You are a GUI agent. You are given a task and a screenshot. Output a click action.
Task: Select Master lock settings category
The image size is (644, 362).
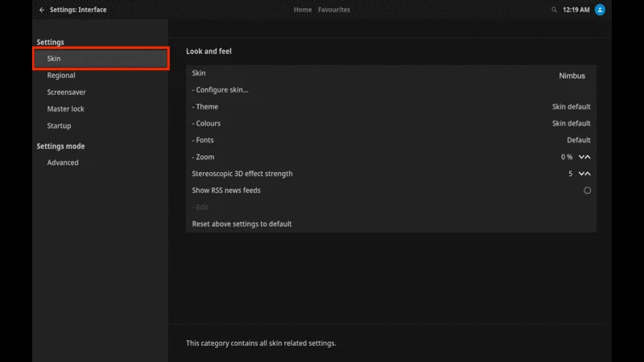click(101, 109)
